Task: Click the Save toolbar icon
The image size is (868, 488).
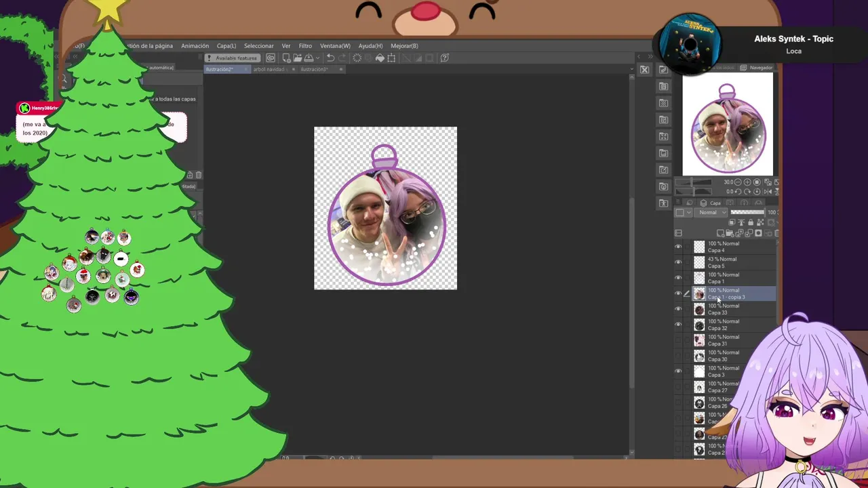Action: 309,58
